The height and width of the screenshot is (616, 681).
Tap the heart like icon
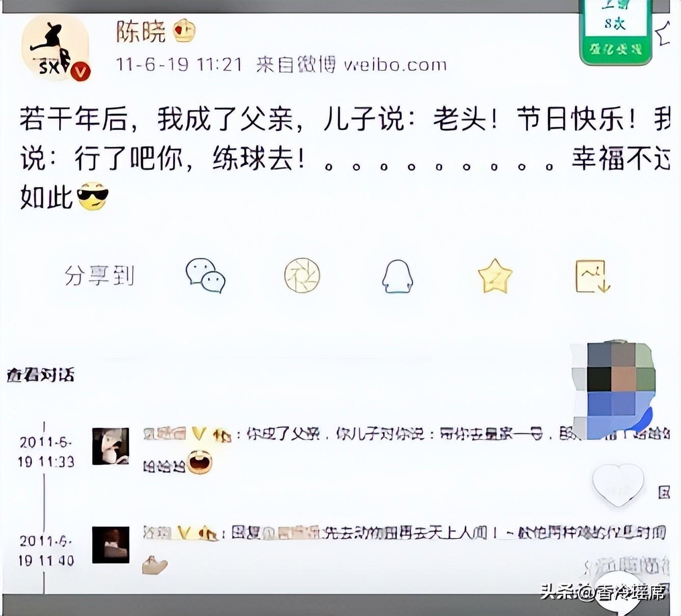[618, 484]
